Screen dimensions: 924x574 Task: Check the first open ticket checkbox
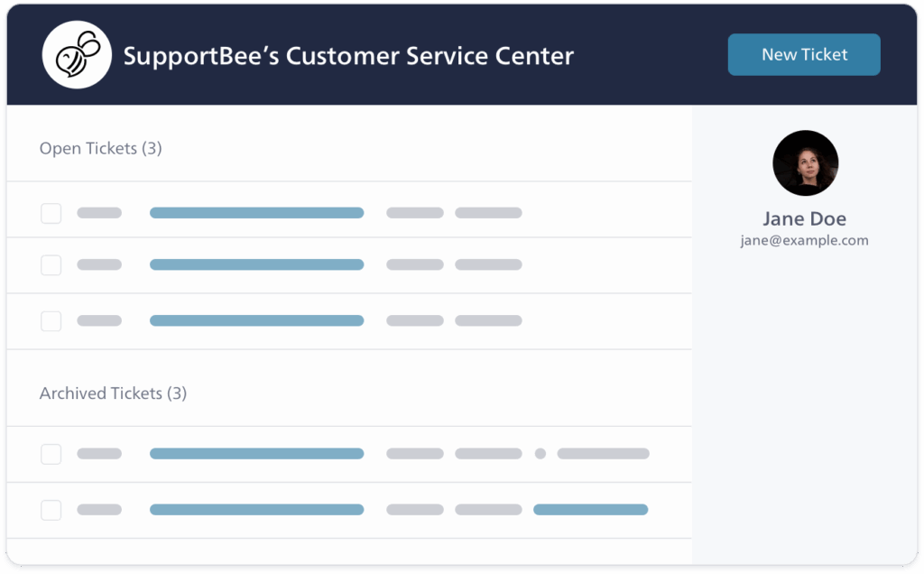pyautogui.click(x=51, y=213)
